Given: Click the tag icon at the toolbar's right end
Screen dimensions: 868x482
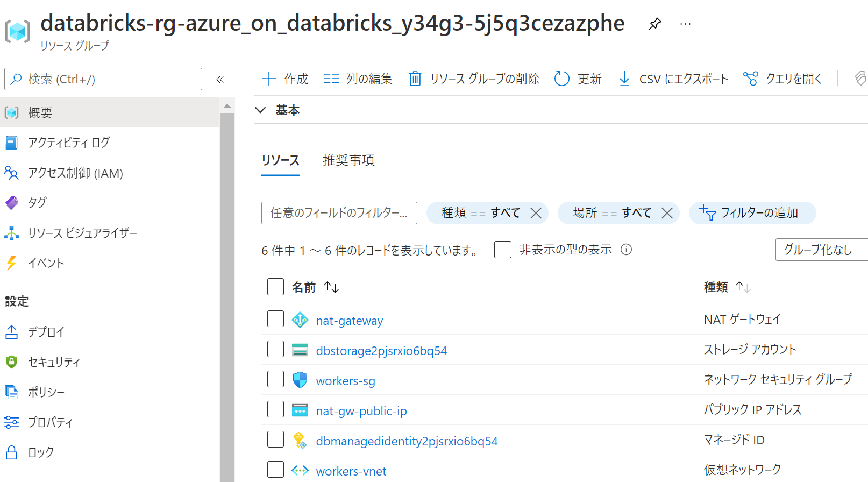Looking at the screenshot, I should pos(861,79).
